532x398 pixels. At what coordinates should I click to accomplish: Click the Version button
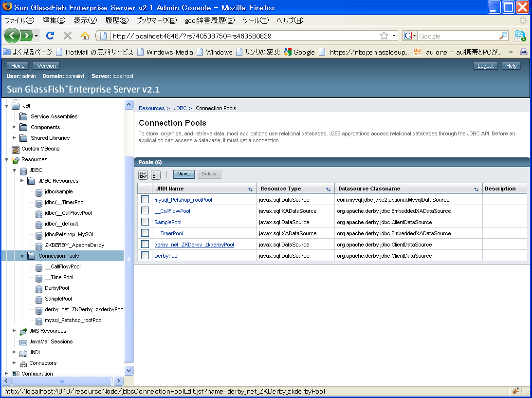coord(46,66)
